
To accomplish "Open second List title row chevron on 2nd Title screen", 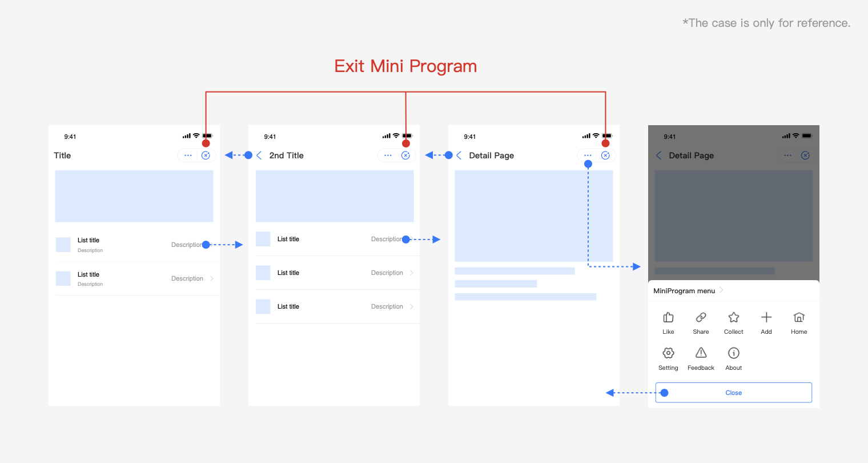I will tap(412, 273).
